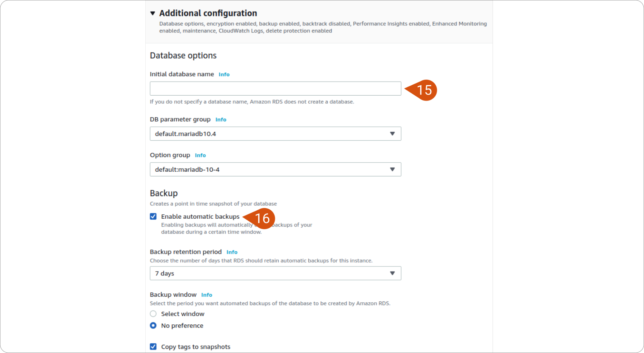Toggle Copy tags to snapshots checkbox
Image resolution: width=644 pixels, height=353 pixels.
click(153, 347)
